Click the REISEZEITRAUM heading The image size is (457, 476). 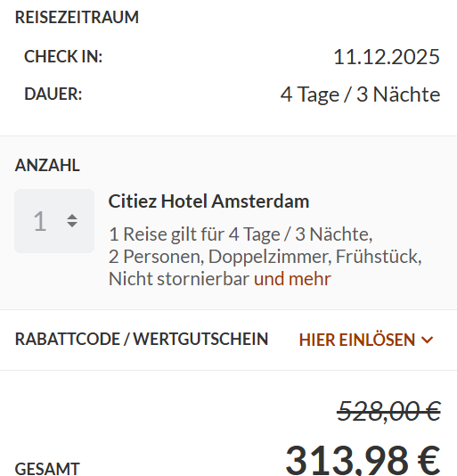click(77, 17)
